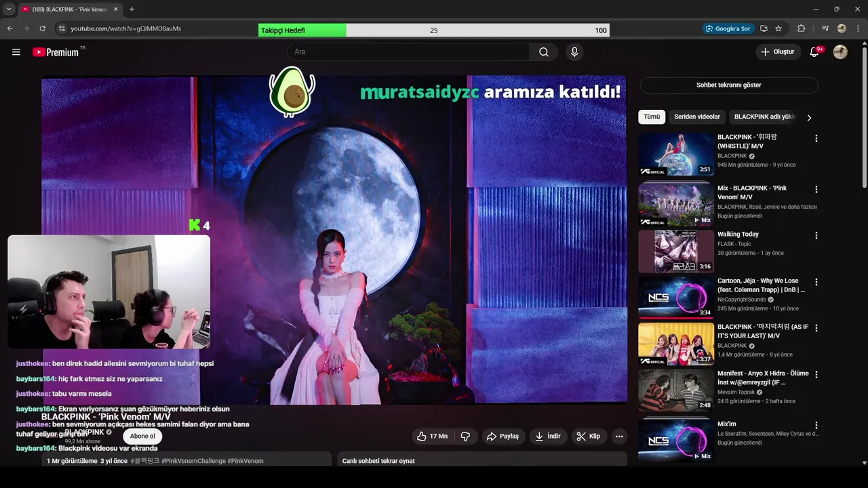Image resolution: width=868 pixels, height=488 pixels.
Task: Click the İndir download button
Action: 547,436
